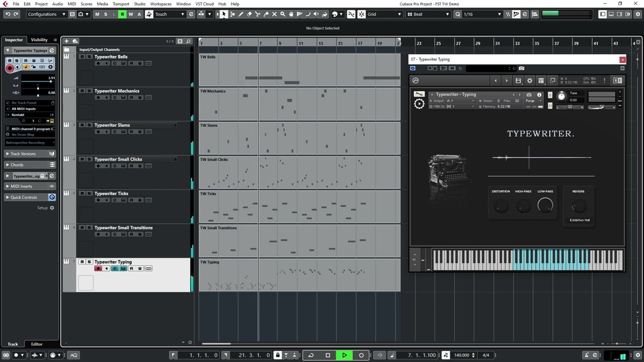
Task: Select the Object Selection arrow tool
Action: click(x=224, y=14)
